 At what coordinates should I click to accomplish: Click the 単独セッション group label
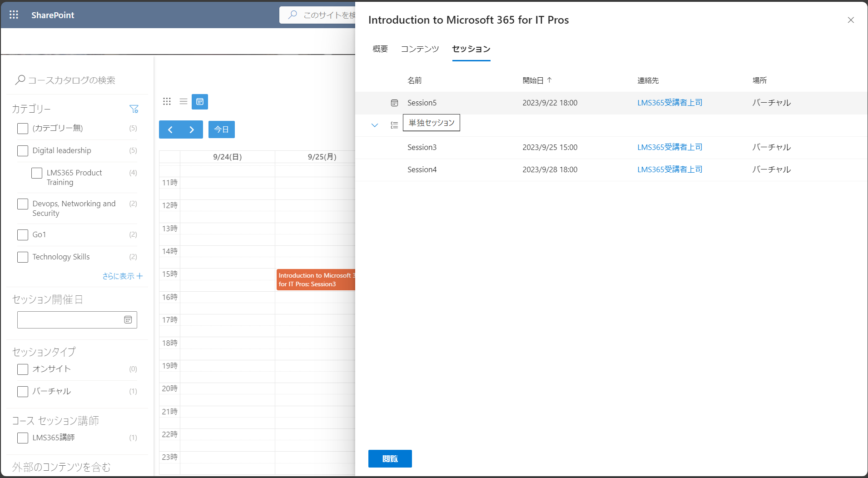432,123
